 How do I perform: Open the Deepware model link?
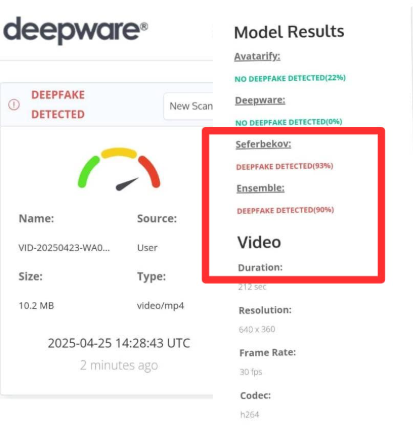260,100
